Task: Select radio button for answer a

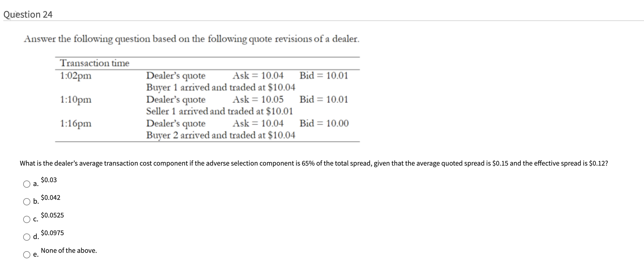Action: [26, 184]
